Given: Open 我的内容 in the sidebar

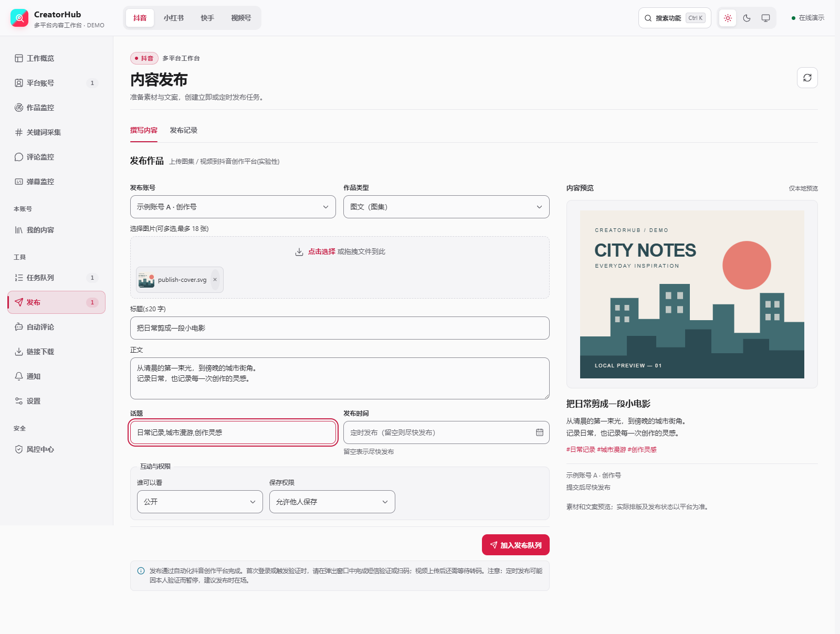Looking at the screenshot, I should point(56,230).
